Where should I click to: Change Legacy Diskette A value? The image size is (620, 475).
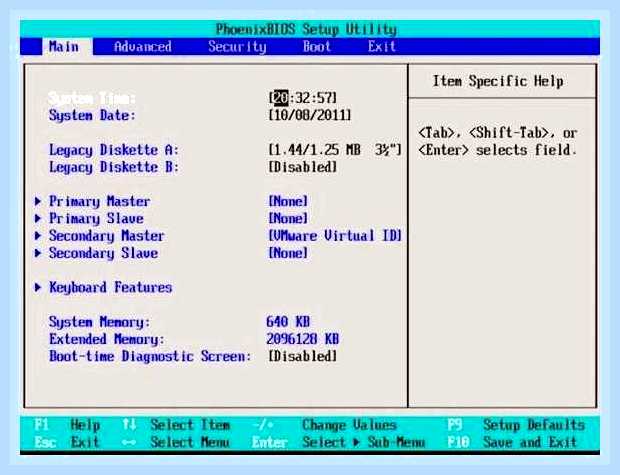(335, 150)
